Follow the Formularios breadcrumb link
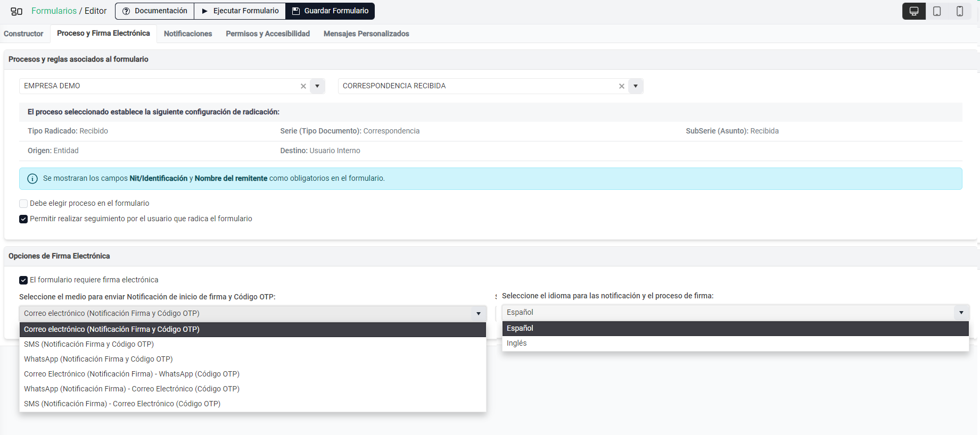 coord(54,11)
